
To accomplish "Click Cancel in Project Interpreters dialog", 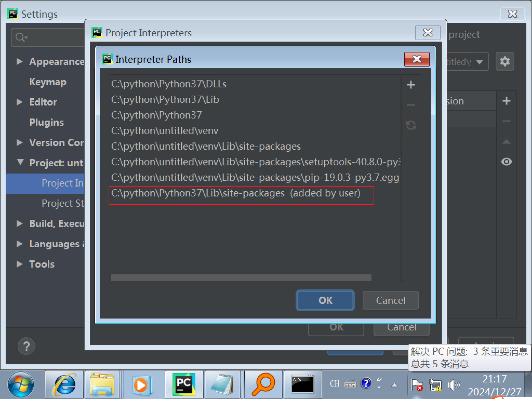I will click(401, 329).
